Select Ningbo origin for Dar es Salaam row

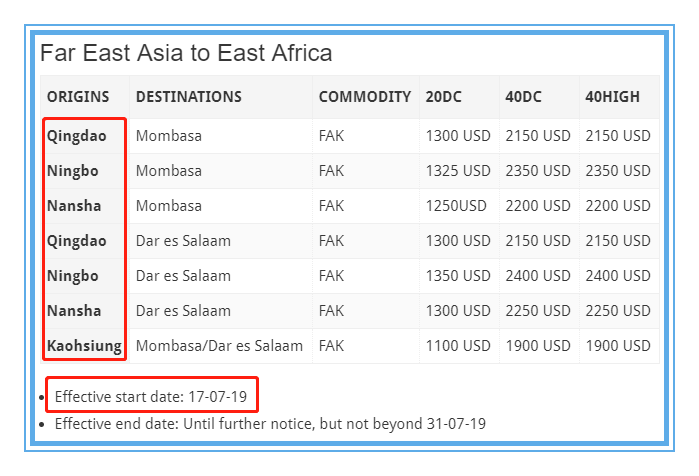coord(72,276)
